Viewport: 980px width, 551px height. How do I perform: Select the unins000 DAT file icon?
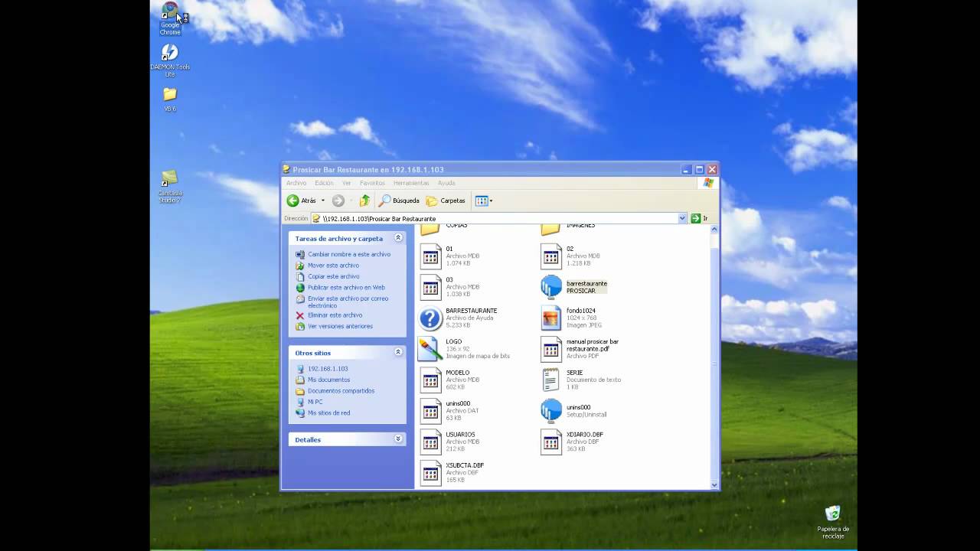(x=431, y=411)
